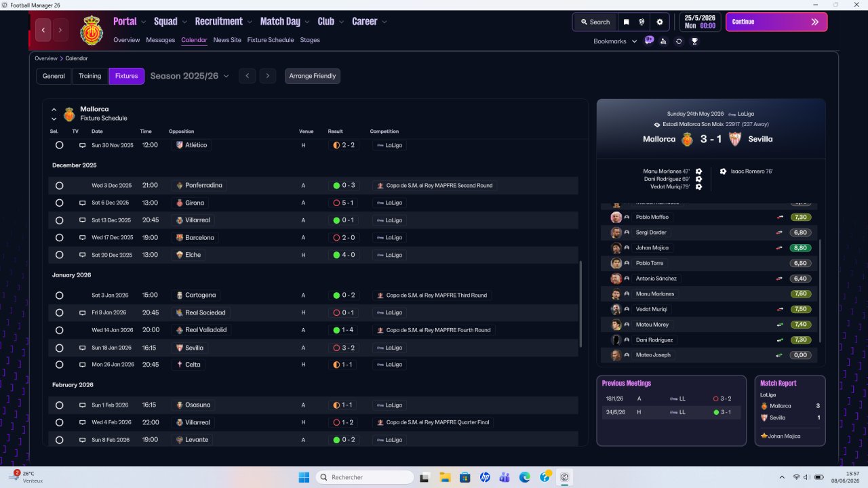Select the Real Valladolid fixture radio button
This screenshot has width=868, height=488.
(x=59, y=330)
